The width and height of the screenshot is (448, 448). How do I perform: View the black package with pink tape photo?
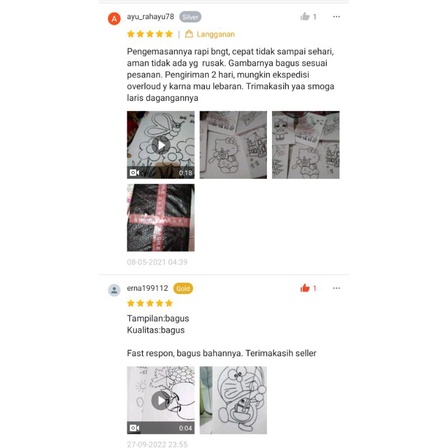(161, 218)
